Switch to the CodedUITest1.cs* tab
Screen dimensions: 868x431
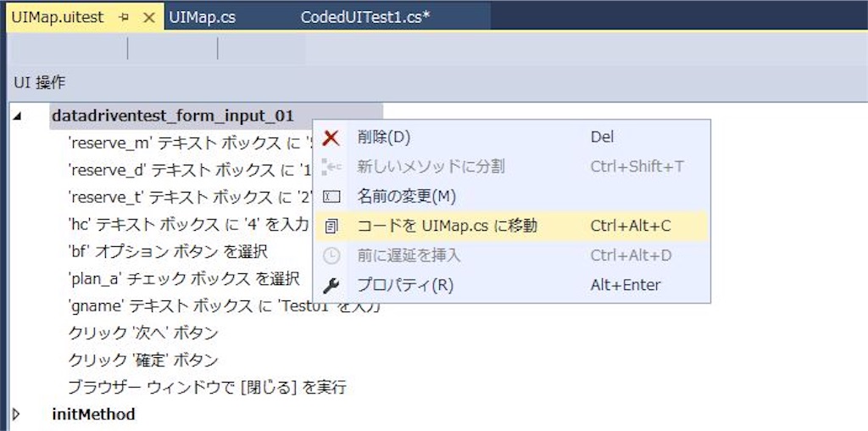click(x=365, y=17)
